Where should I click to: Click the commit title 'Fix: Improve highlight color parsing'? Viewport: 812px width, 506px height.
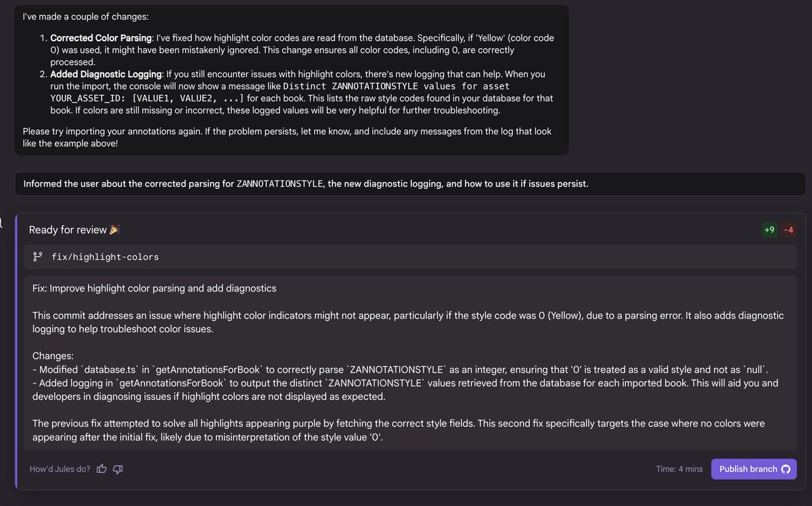154,288
